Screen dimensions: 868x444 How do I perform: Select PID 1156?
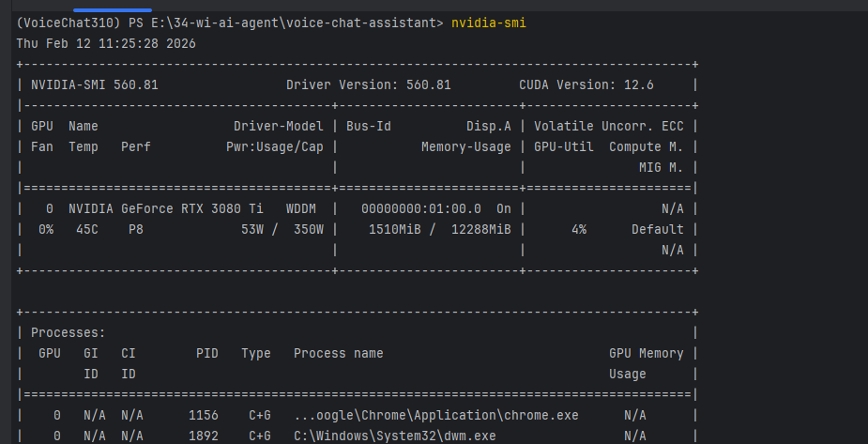[x=204, y=416]
